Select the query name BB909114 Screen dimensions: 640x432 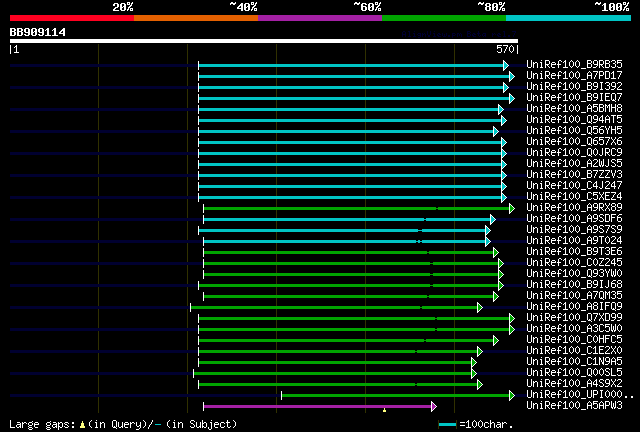coord(38,32)
